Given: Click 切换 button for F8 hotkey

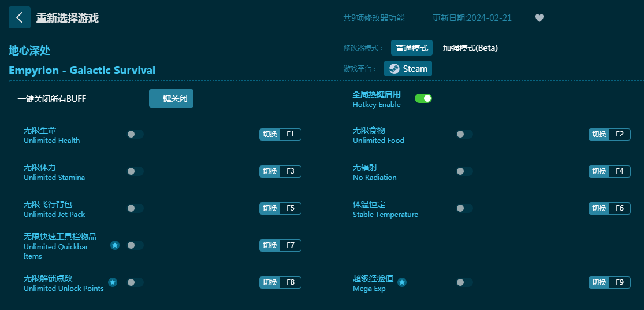Looking at the screenshot, I should (x=270, y=282).
